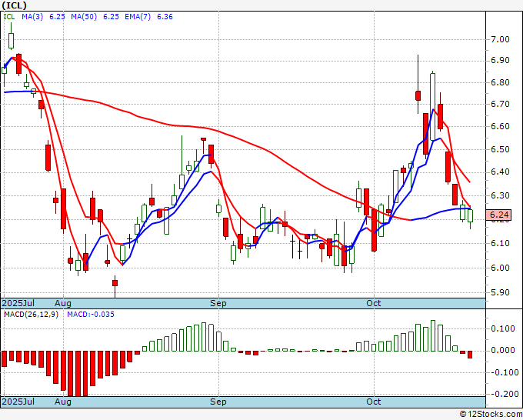This screenshot has width=523, height=420.
Task: Click the 7.00 price axis label
Action: click(x=500, y=39)
